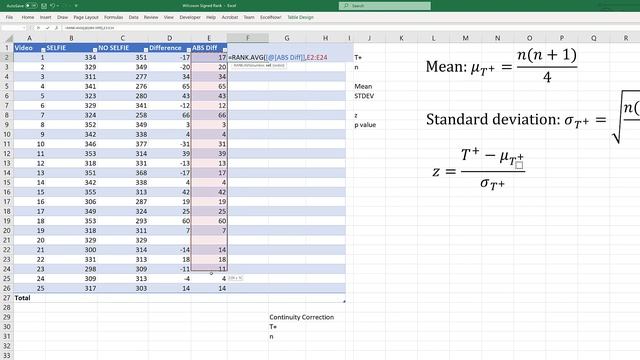
Task: Open the Developer tab
Action: coord(190,17)
